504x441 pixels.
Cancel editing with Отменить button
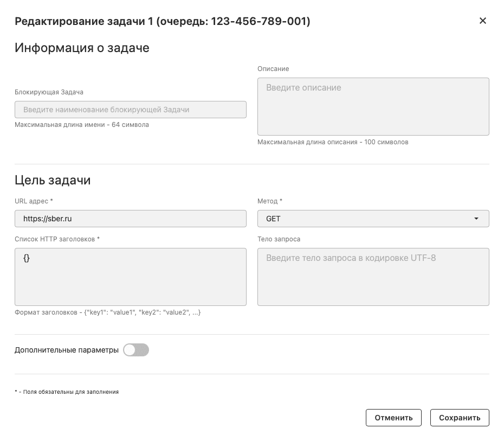(x=393, y=418)
